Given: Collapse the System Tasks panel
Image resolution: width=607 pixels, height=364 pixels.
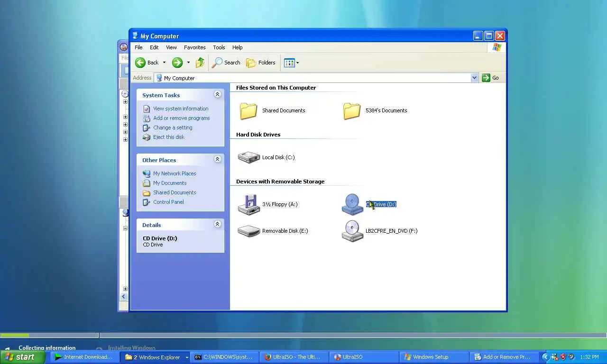Looking at the screenshot, I should coord(218,94).
